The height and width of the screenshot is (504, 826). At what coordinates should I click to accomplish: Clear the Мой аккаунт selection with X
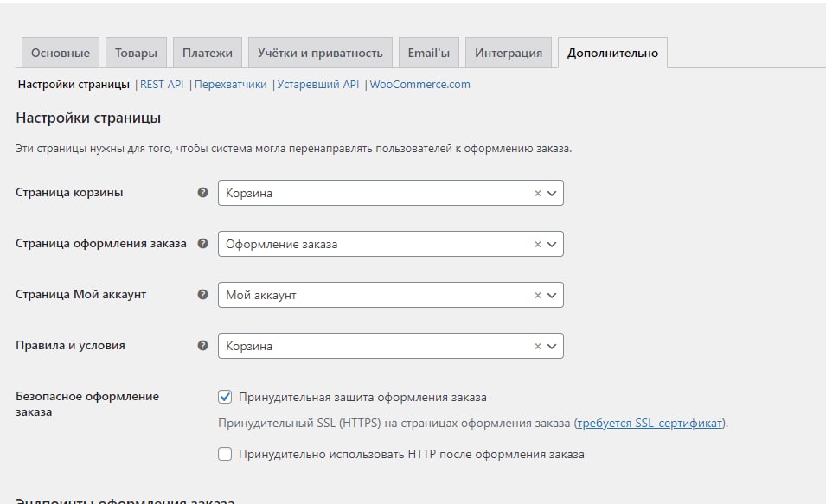coord(537,296)
